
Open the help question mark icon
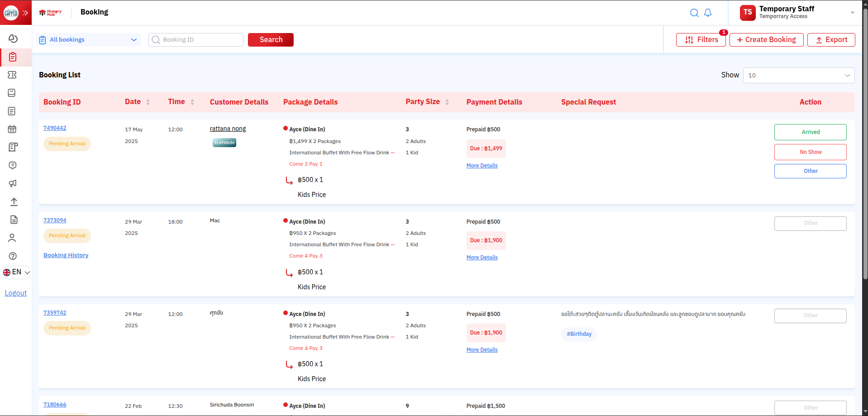[13, 256]
